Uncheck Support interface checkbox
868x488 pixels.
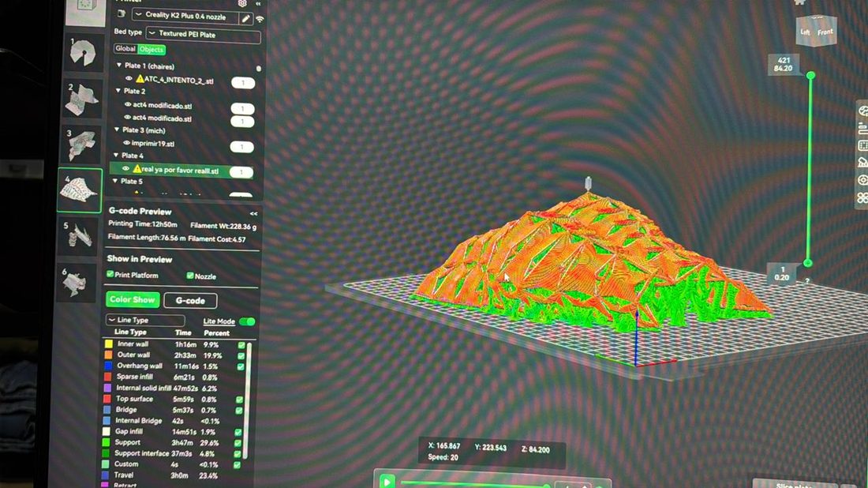tap(238, 454)
